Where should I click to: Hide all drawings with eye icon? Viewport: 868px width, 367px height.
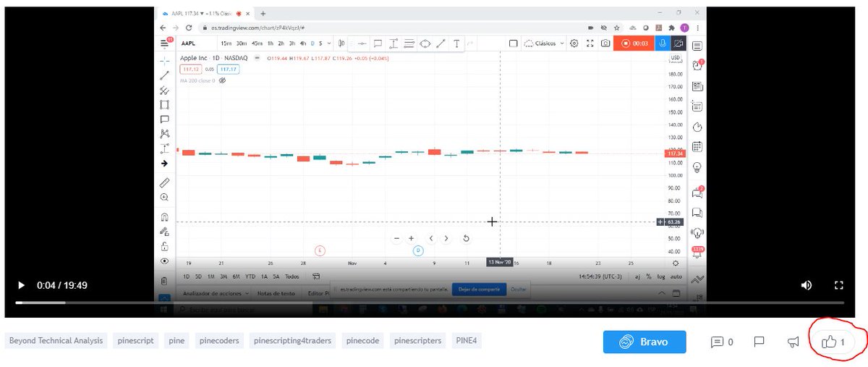pyautogui.click(x=165, y=261)
